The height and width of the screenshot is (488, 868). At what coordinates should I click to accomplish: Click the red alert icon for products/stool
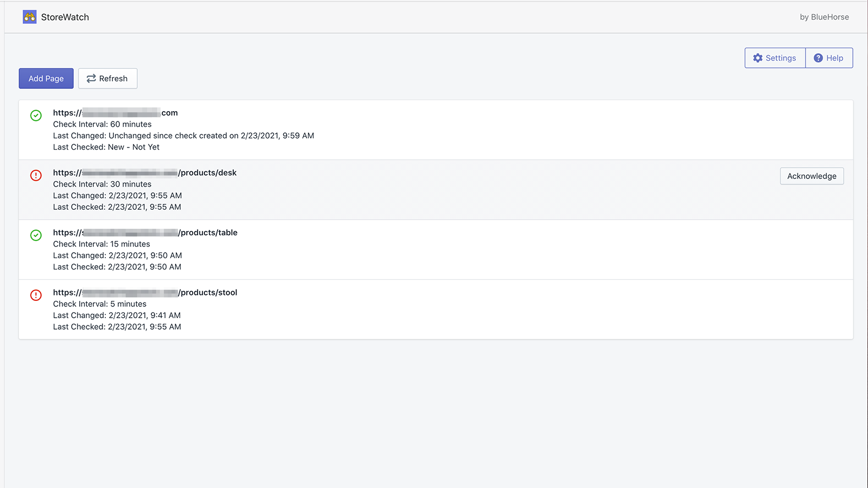tap(36, 295)
